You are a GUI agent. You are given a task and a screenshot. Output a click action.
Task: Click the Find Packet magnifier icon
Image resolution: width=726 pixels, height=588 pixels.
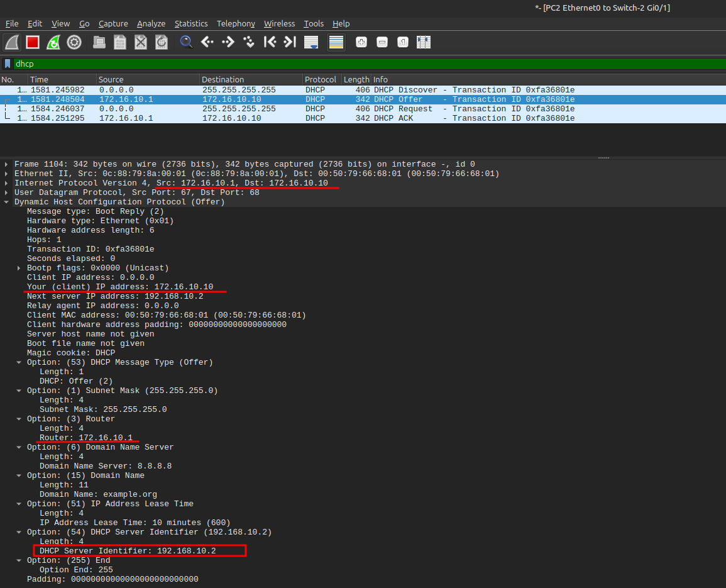point(186,43)
